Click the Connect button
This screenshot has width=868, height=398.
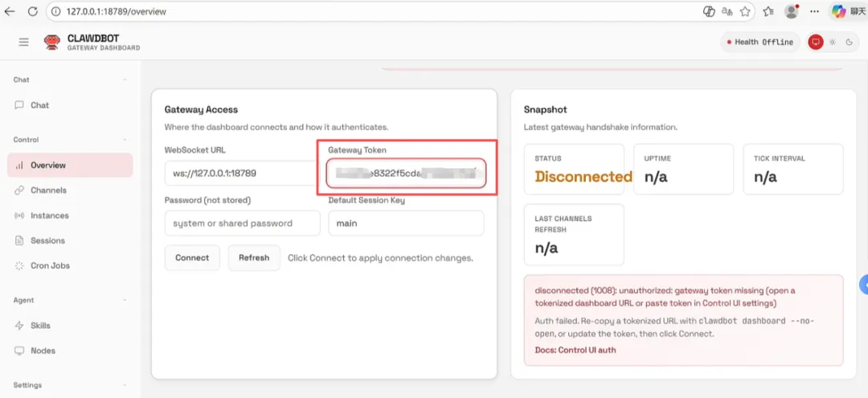(192, 258)
